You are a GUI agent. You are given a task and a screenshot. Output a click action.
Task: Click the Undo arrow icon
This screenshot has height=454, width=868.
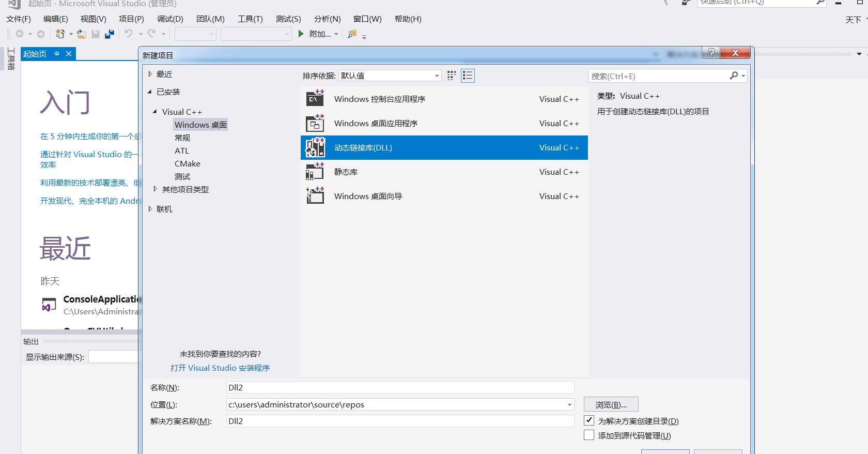[129, 34]
